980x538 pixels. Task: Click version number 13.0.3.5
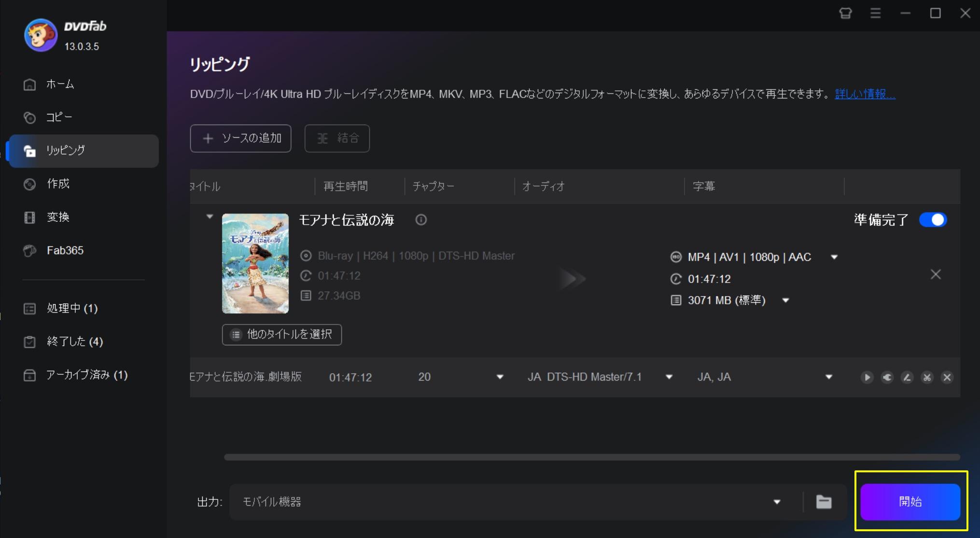point(82,47)
